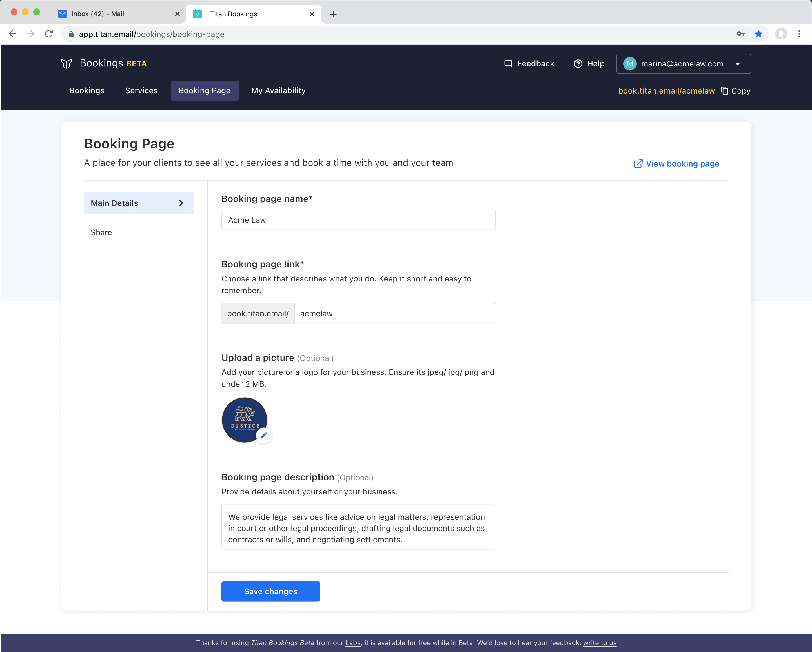Open the Feedback link
Image resolution: width=812 pixels, height=652 pixels.
(x=529, y=63)
